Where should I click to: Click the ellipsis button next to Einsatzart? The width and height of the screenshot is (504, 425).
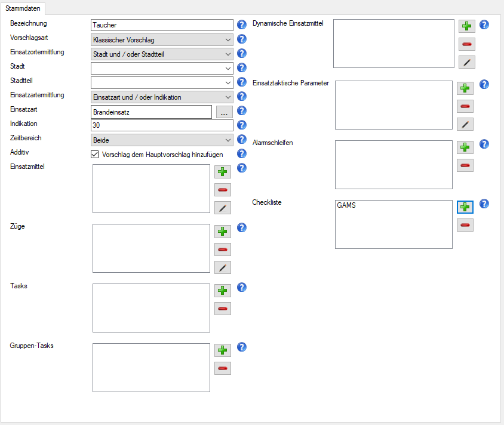(x=224, y=112)
